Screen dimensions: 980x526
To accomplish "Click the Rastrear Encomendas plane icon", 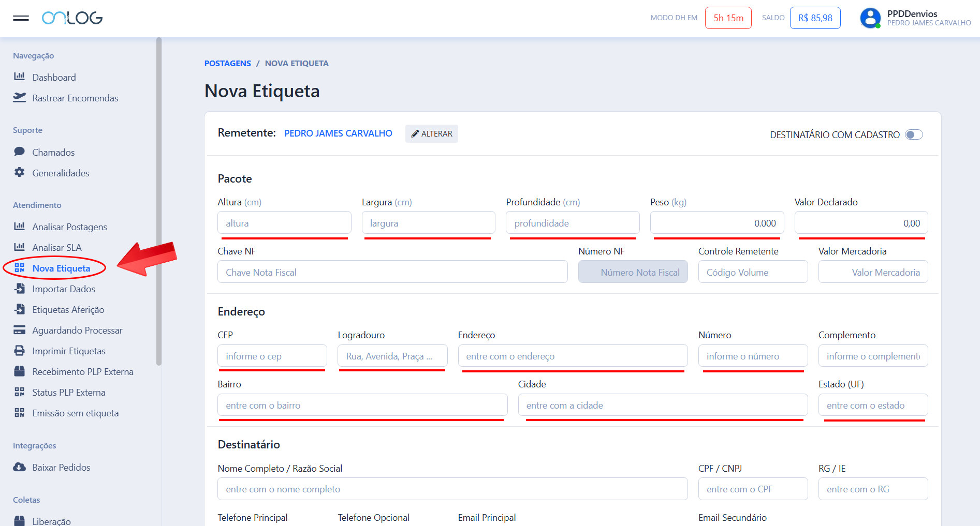I will 19,98.
